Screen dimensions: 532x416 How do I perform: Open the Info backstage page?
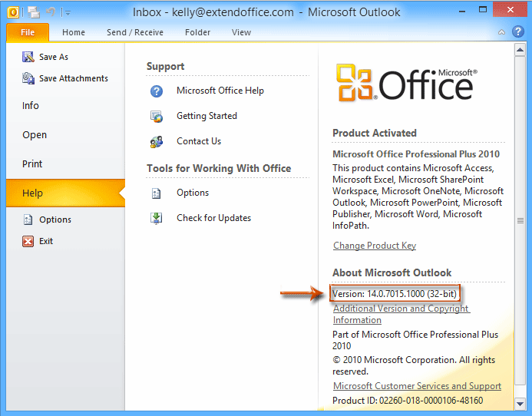(31, 105)
